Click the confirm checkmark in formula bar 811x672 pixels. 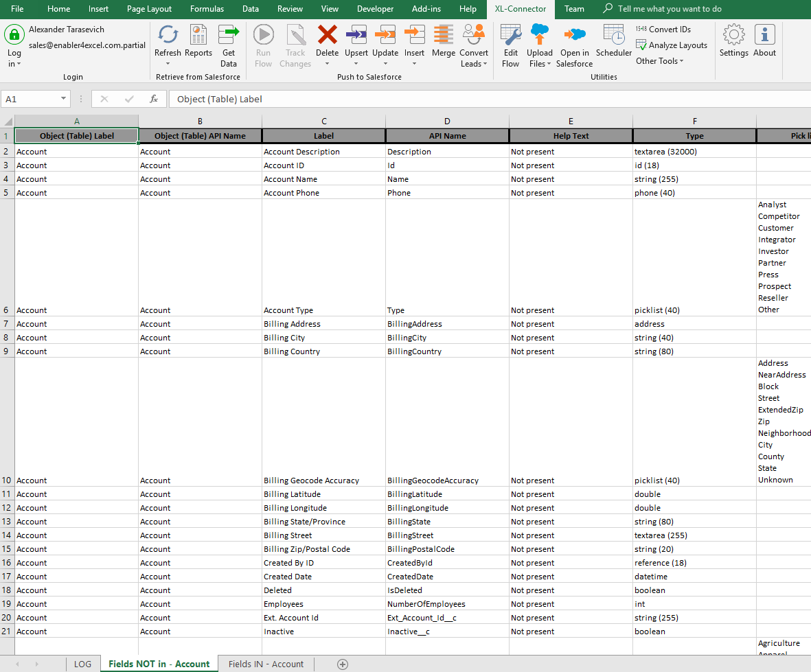pos(129,99)
